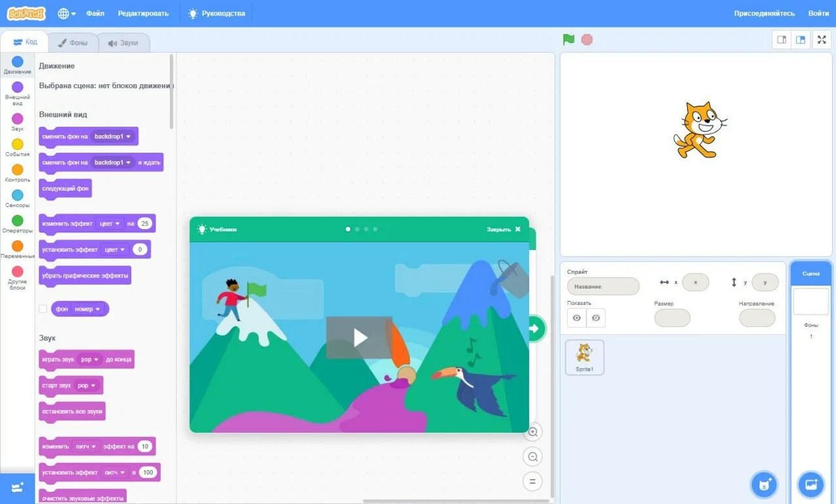This screenshot has width=836, height=504.
Task: Hide the sprite with the crossed-eye toggle
Action: (596, 318)
